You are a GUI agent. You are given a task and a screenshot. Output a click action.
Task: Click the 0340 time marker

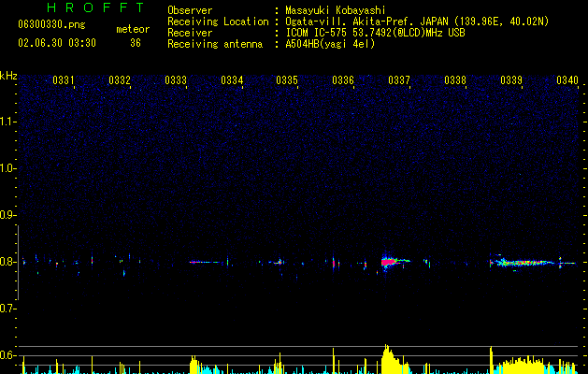click(x=567, y=80)
